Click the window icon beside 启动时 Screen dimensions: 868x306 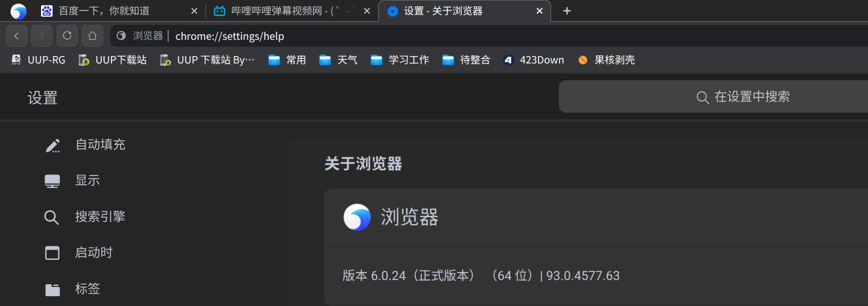(x=53, y=253)
